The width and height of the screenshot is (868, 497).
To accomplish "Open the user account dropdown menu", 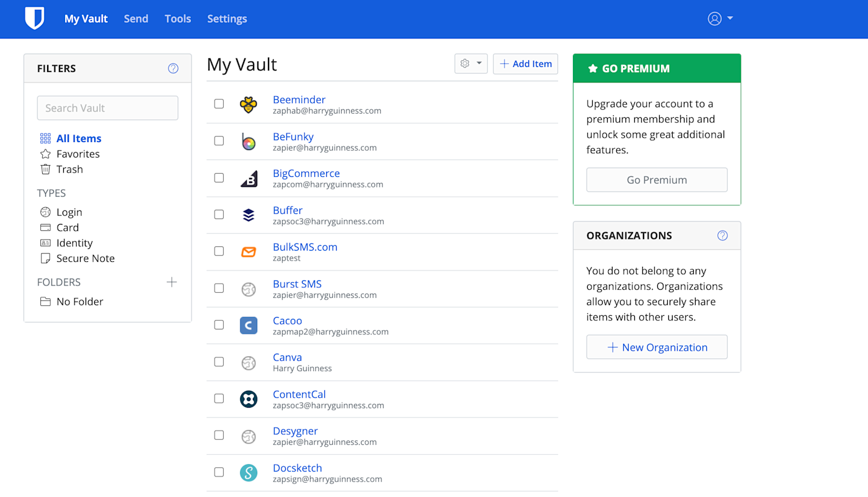I will click(x=720, y=19).
